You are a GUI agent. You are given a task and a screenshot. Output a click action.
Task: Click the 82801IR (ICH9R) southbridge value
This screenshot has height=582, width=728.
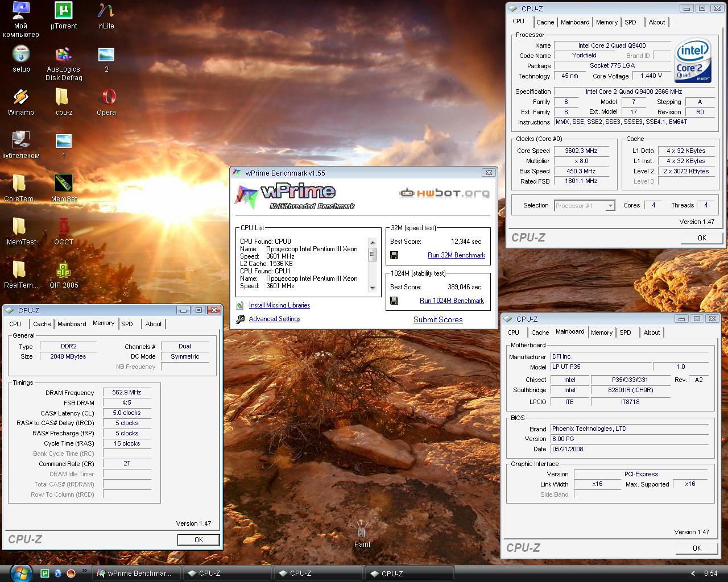(x=631, y=390)
